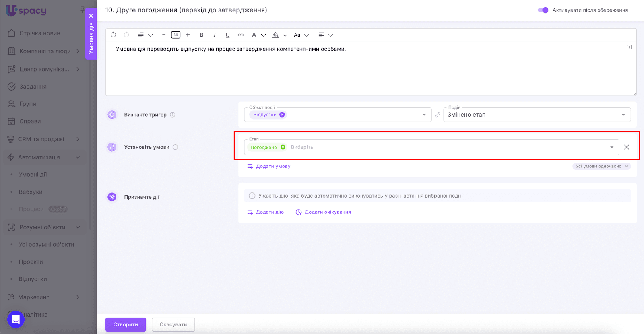
Task: Remove the 'Погоджено' stage tag
Action: tap(283, 147)
